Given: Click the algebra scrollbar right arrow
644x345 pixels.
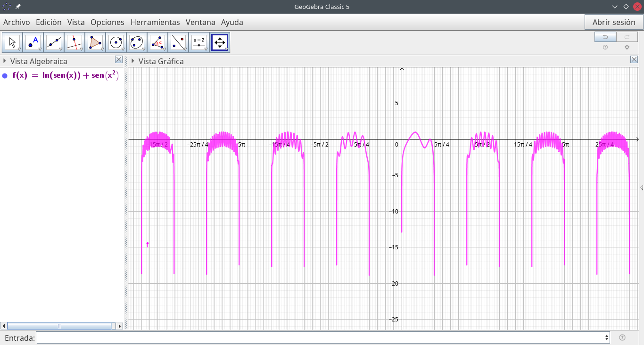Looking at the screenshot, I should pyautogui.click(x=120, y=326).
